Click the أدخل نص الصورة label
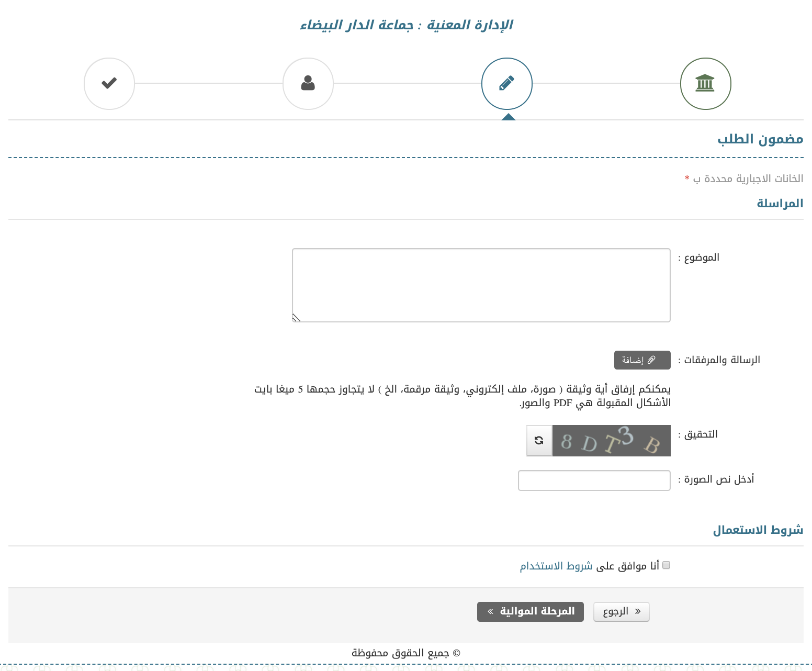The width and height of the screenshot is (812, 671). click(x=716, y=479)
